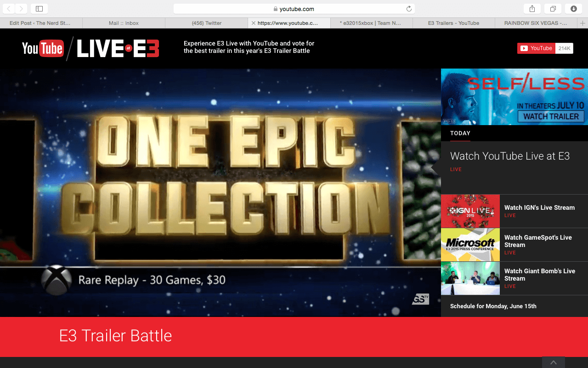Click the live video player
The width and height of the screenshot is (588, 368).
coord(220,193)
